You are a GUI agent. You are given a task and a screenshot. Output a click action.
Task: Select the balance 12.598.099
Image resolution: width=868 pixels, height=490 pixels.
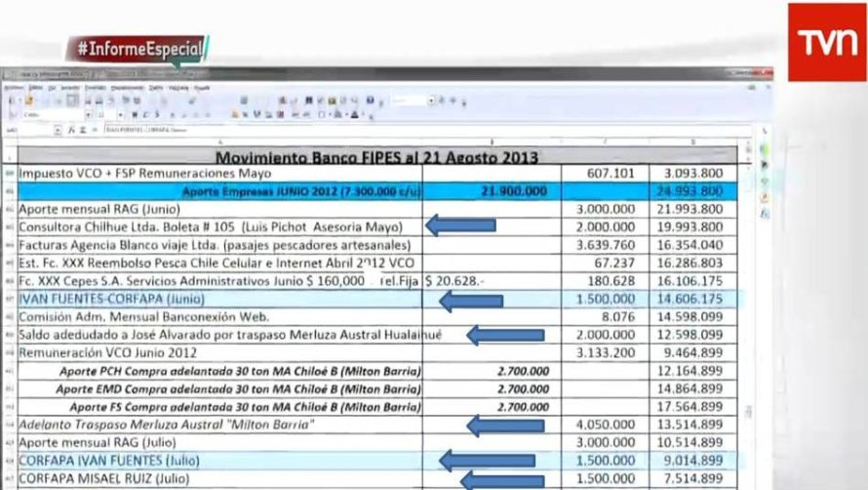coord(693,335)
